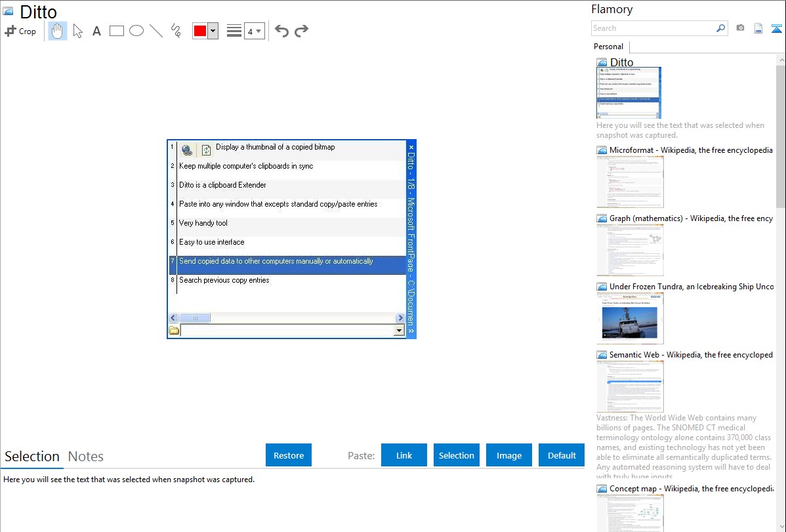Click the Ditto horizontal scrollbar thumb

point(195,317)
